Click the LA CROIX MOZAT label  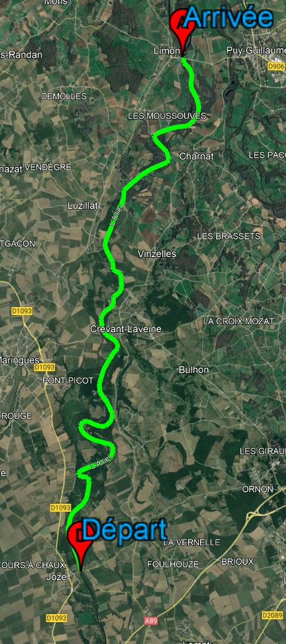[x=238, y=321]
